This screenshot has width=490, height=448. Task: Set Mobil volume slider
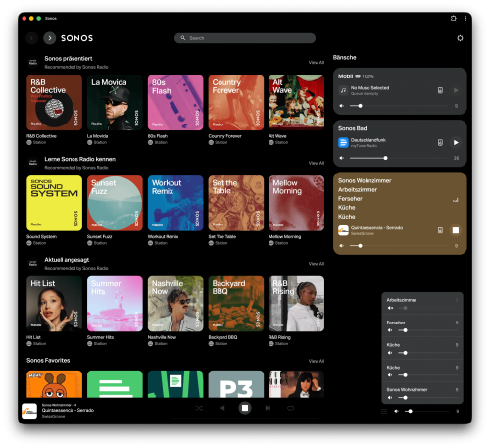coord(399,106)
